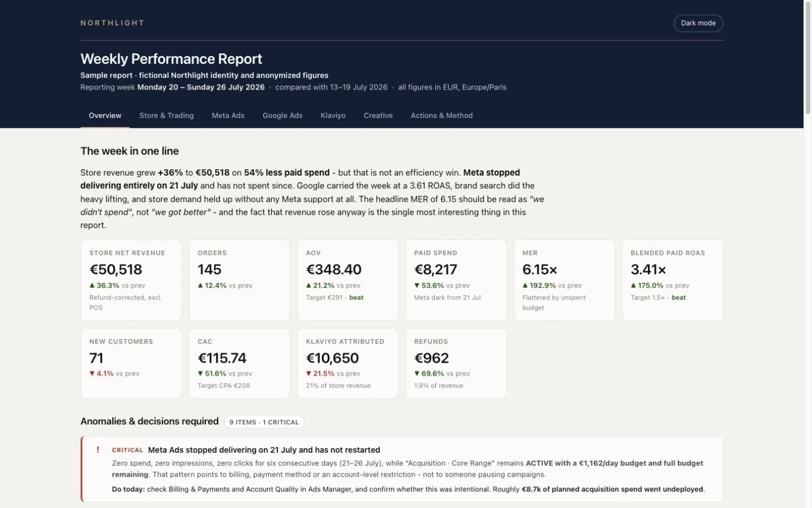Click the "9 ITEMS · 1 CRITICAL" badge
Screen dimensions: 812x508
click(264, 422)
